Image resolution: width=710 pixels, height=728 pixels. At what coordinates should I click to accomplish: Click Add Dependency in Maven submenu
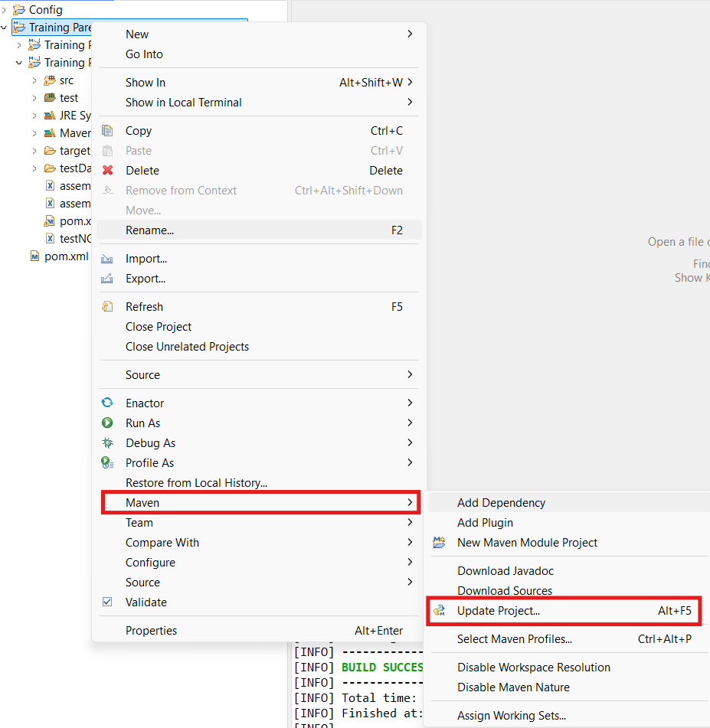click(569, 503)
